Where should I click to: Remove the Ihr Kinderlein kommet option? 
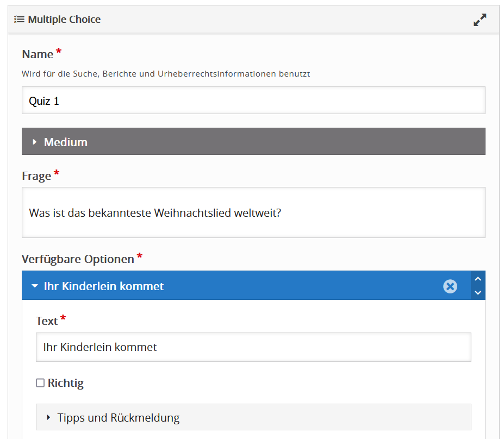click(450, 286)
